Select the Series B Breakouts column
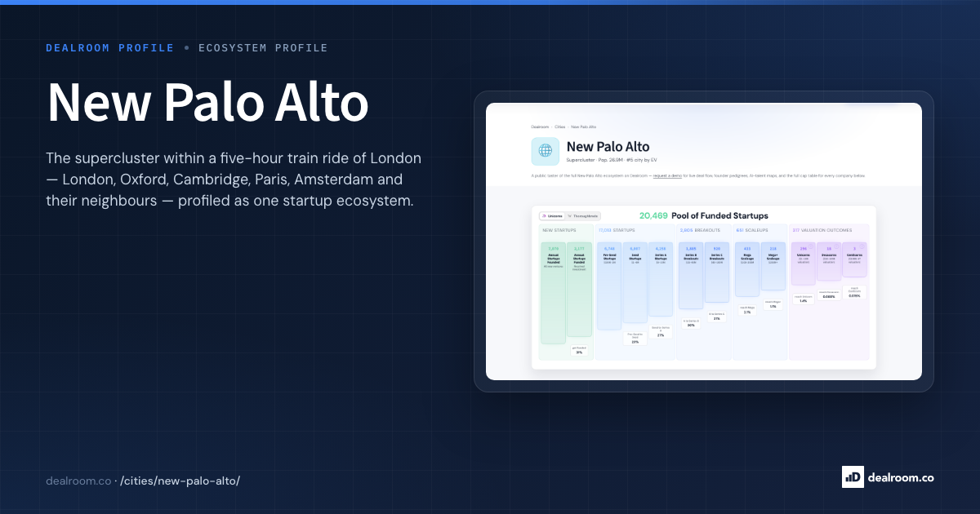This screenshot has height=514, width=980. click(691, 275)
